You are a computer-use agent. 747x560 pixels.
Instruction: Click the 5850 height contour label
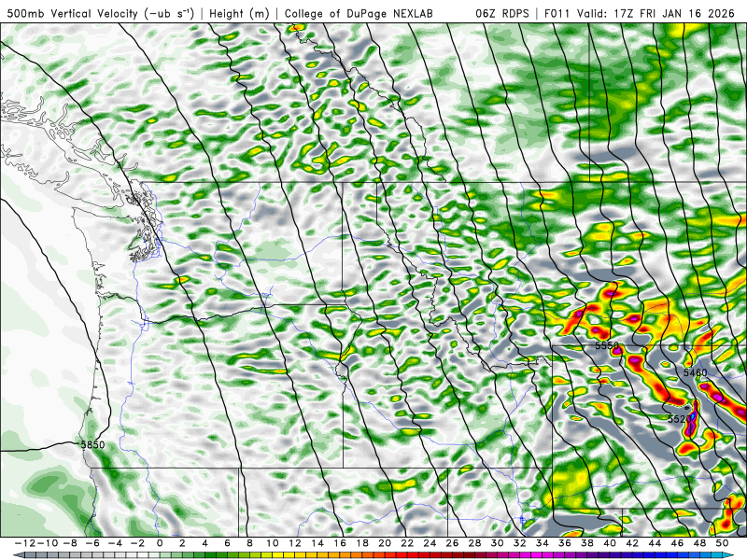pyautogui.click(x=92, y=445)
